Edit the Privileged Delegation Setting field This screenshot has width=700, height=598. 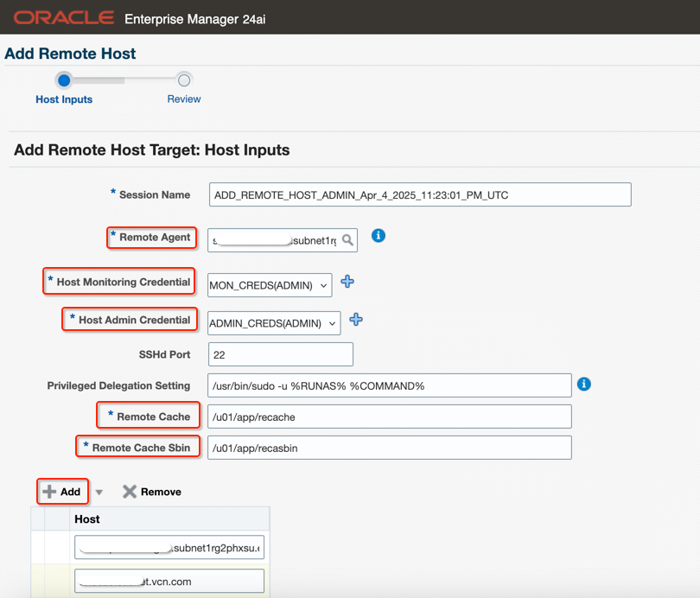[x=389, y=385]
